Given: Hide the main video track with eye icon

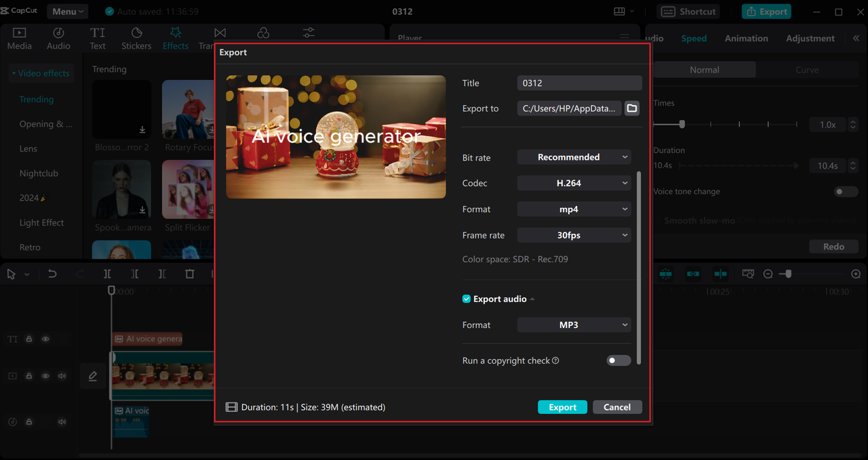Looking at the screenshot, I should (x=45, y=376).
